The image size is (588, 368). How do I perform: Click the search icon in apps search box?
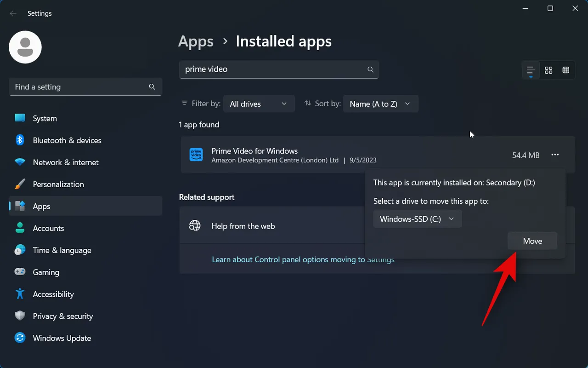[370, 69]
